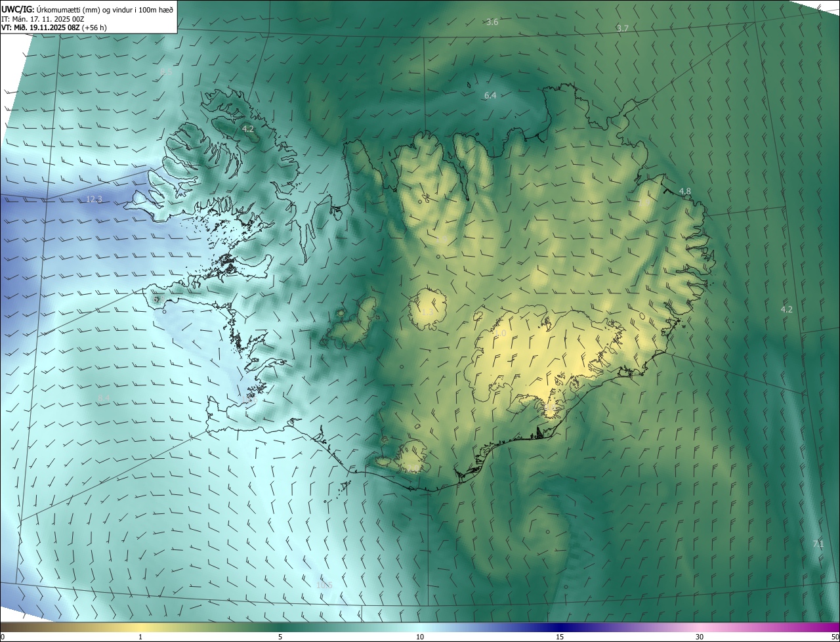This screenshot has width=840, height=642.
Task: Click the title 'UWC/IG: Úrkomumætti (mm) og vindur í 100m hæð'
Action: click(x=87, y=9)
